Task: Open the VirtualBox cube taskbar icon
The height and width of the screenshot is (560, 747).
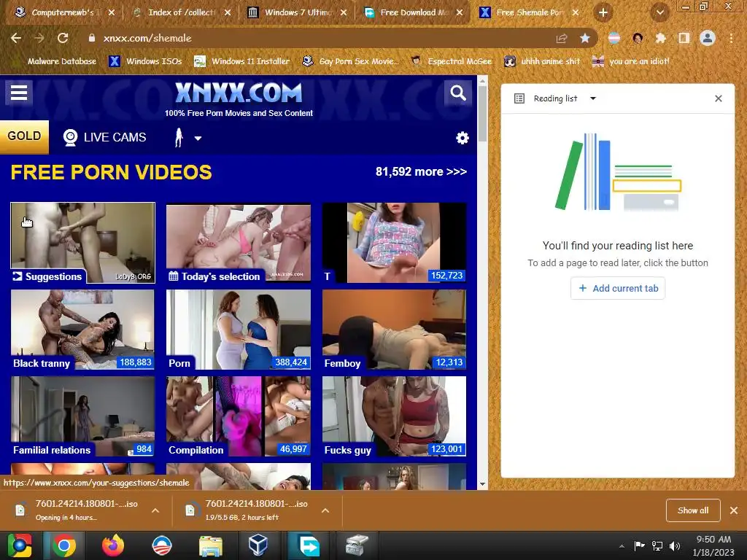Action: point(258,545)
